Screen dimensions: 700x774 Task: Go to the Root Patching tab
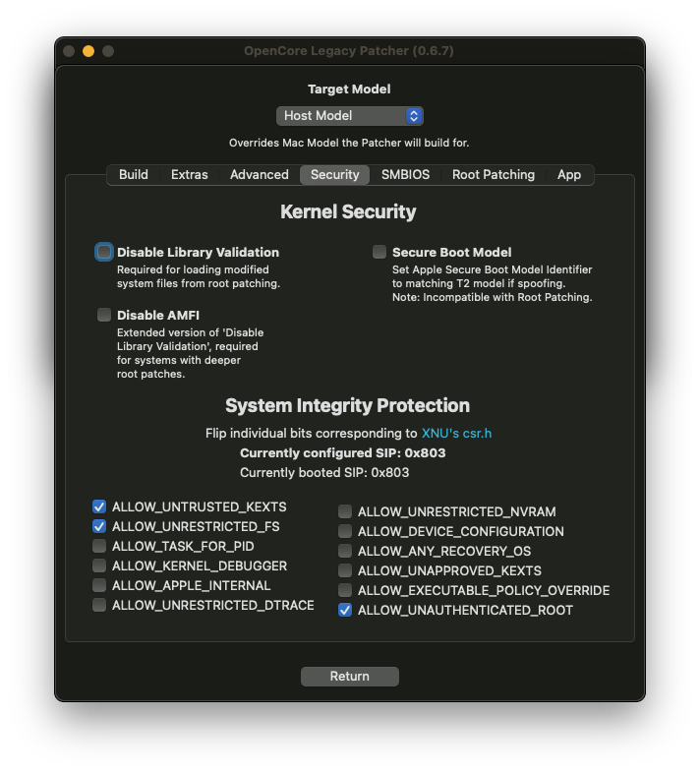pos(494,175)
